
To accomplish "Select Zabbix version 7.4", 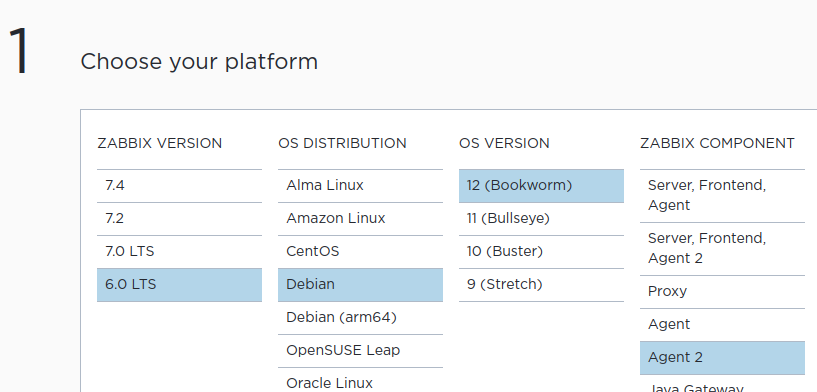I will 179,186.
